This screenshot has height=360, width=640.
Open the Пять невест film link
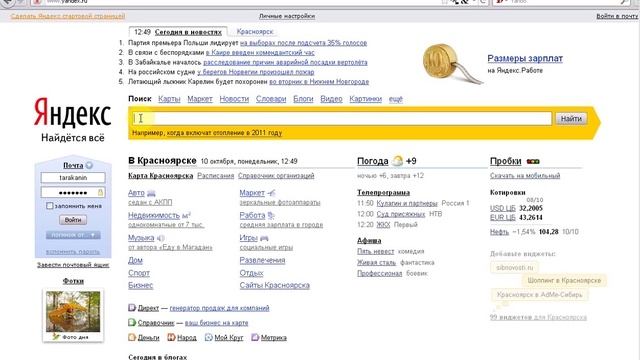pyautogui.click(x=376, y=251)
